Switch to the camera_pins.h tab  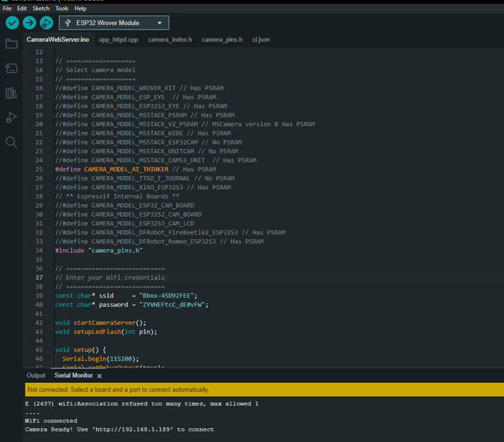[222, 39]
